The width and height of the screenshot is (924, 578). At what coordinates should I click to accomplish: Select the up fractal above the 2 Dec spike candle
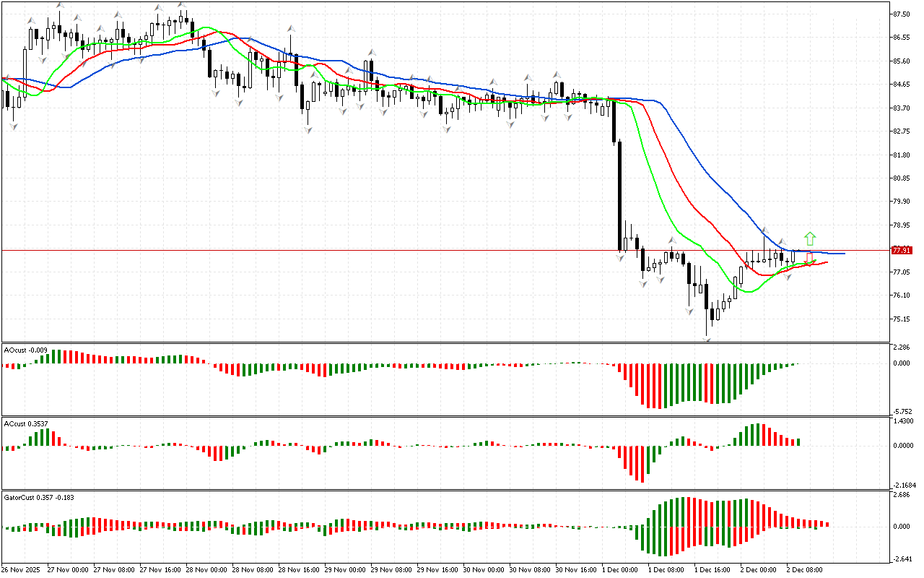click(x=764, y=230)
